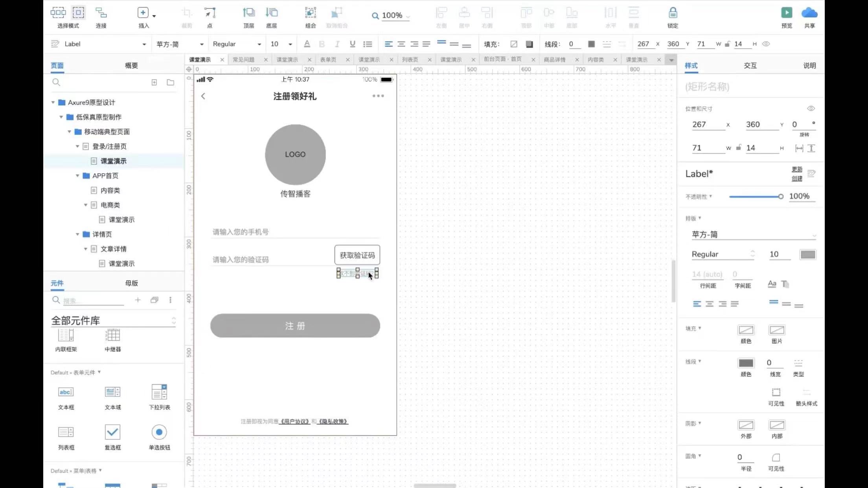The height and width of the screenshot is (488, 868).
Task: Click the add folder icon in pages panel
Action: coord(170,83)
